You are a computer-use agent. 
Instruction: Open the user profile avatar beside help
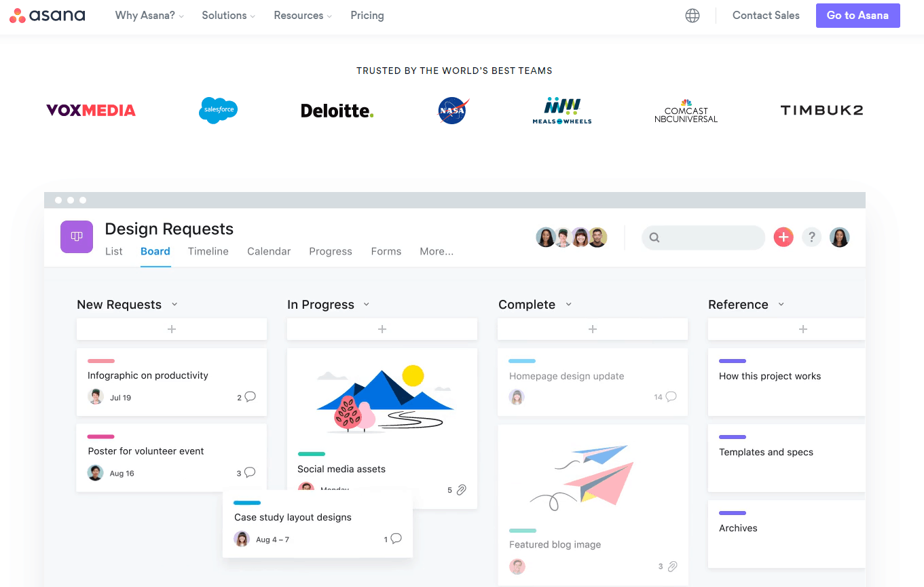[x=840, y=237]
